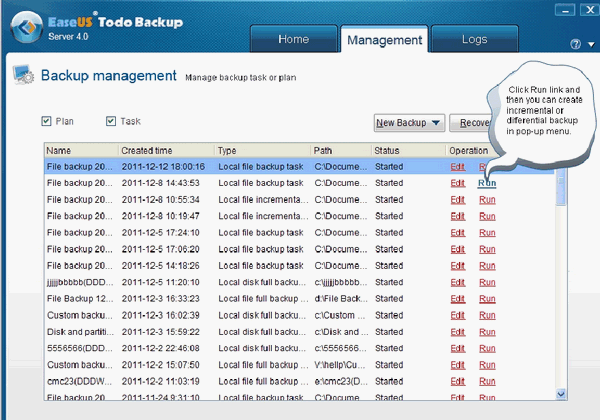
Task: Open the New Backup dropdown
Action: [409, 123]
